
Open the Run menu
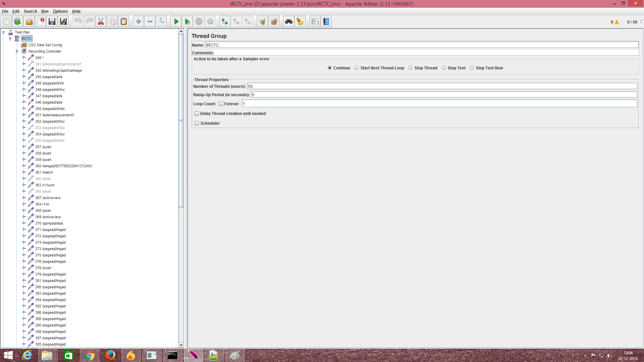[x=45, y=11]
